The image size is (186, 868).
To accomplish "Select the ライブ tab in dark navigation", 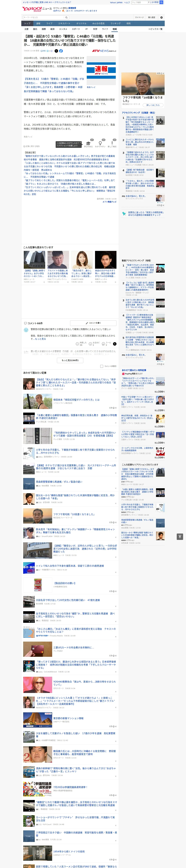I will (49, 24).
